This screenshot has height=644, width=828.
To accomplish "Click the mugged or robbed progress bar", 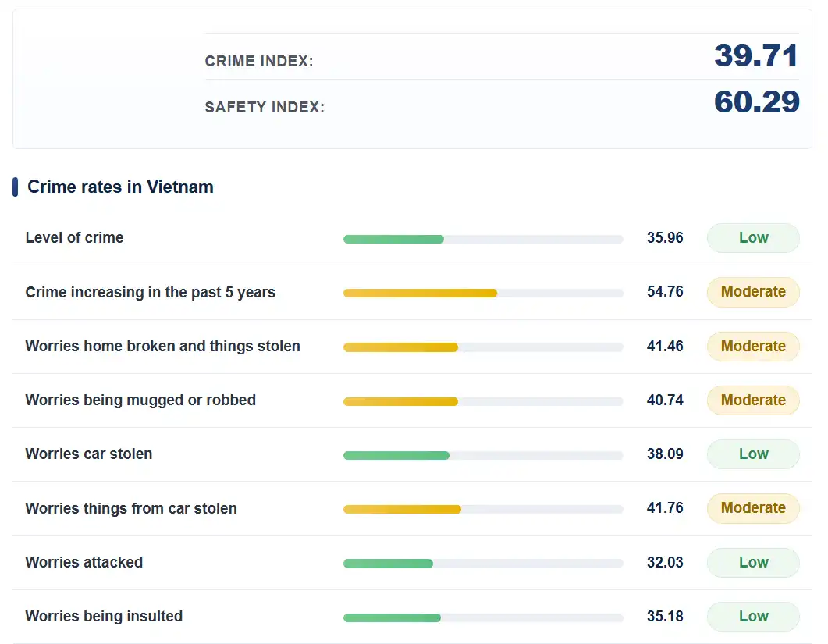I will coord(483,401).
